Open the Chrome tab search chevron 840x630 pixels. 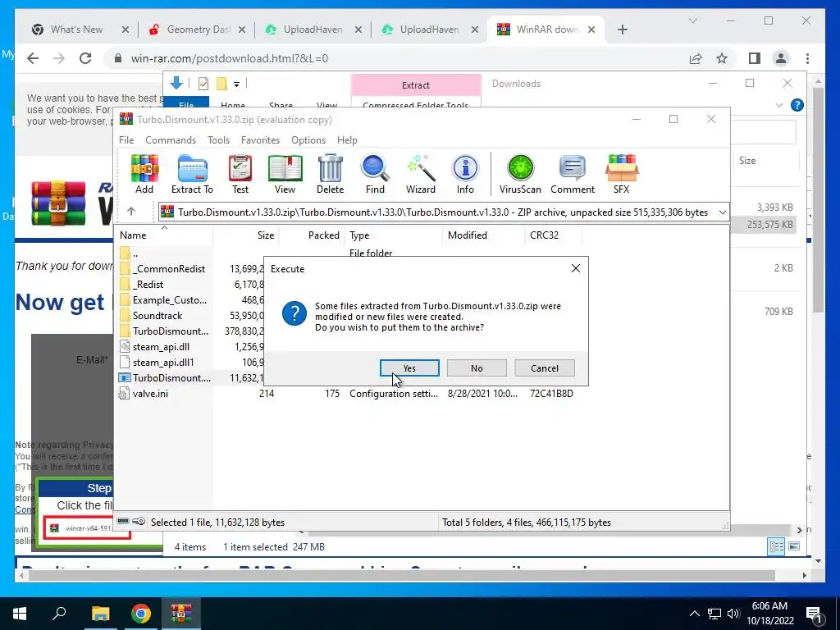tap(692, 21)
